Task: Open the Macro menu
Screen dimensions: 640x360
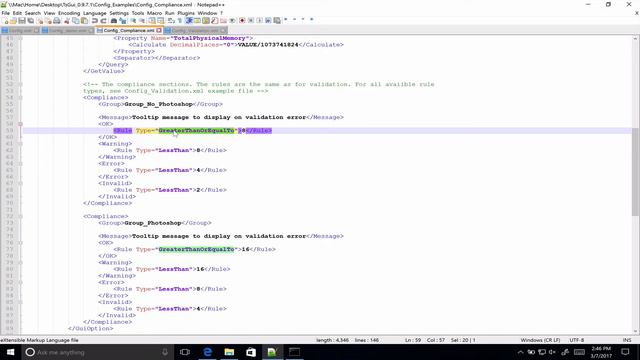Action: (x=154, y=13)
